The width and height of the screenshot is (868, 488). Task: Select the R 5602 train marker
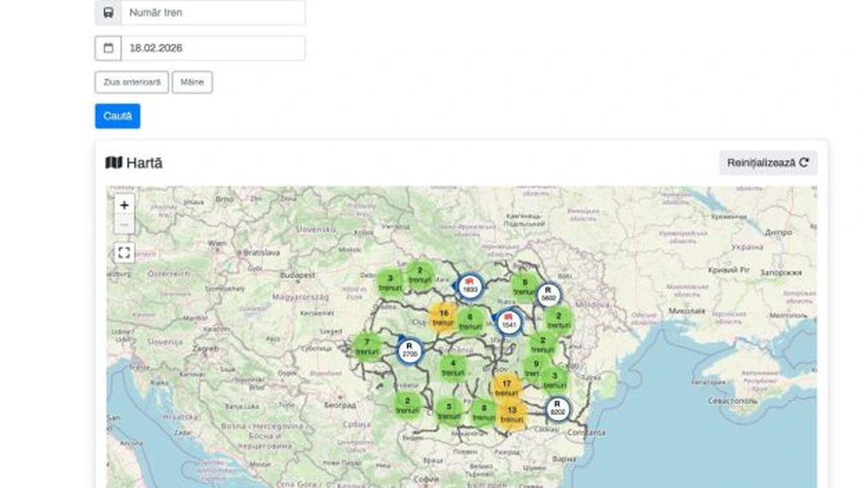[x=549, y=295]
